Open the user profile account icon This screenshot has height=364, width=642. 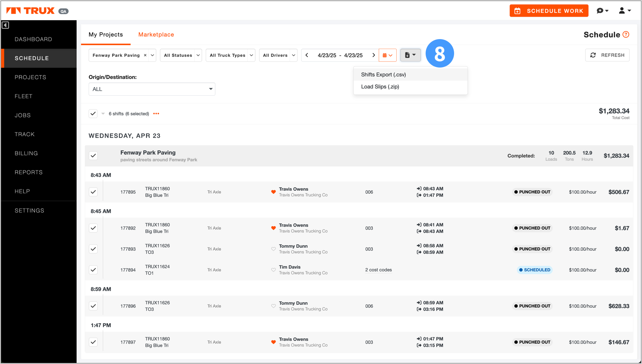tap(624, 11)
